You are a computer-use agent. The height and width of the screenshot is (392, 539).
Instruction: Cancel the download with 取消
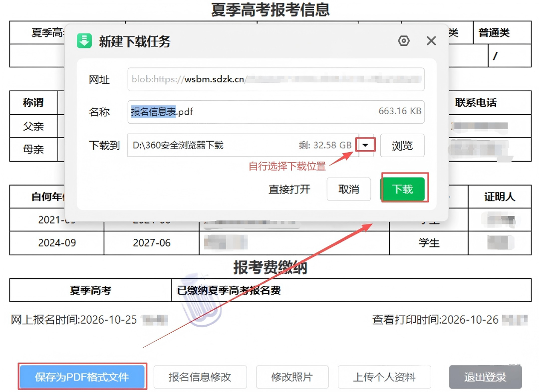click(x=348, y=189)
